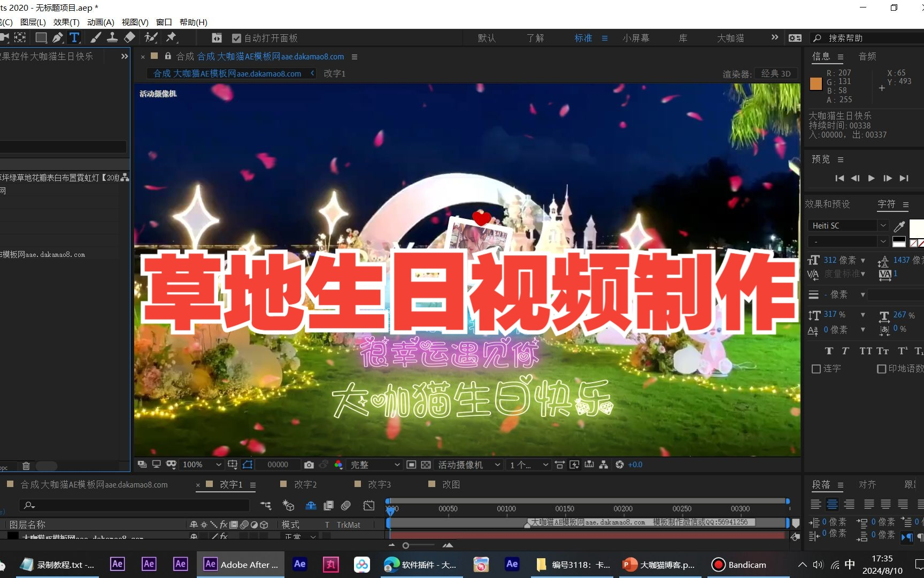Pick the Clone Stamp tool
The image size is (924, 578).
112,37
